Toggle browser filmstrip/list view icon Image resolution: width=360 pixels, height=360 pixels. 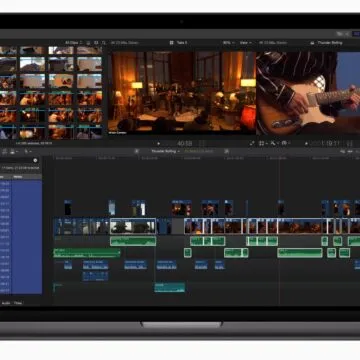click(89, 43)
